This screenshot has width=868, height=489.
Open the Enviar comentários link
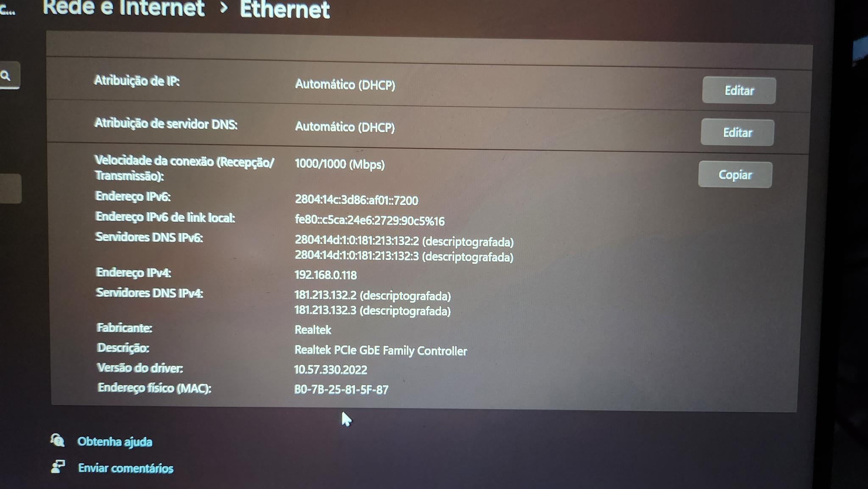point(125,468)
